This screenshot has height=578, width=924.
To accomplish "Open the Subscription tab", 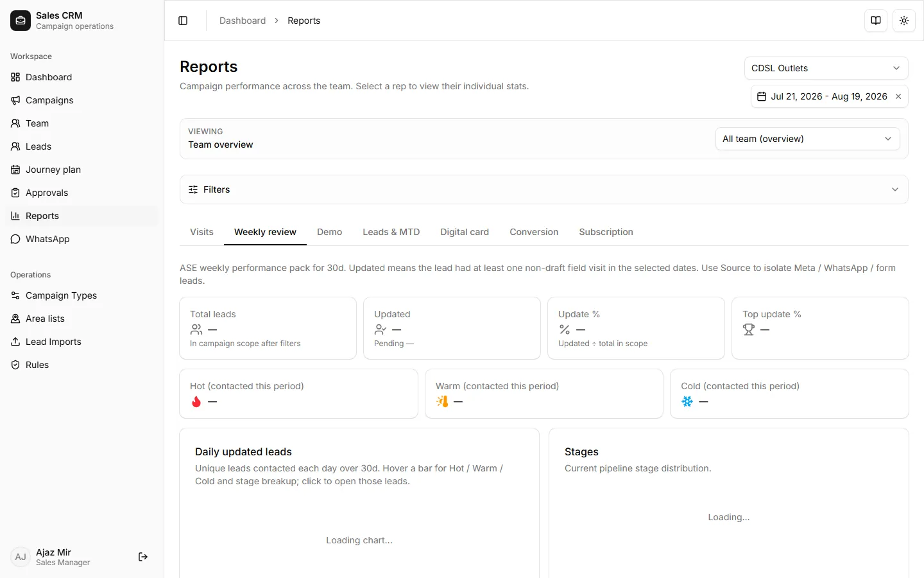I will pos(606,232).
